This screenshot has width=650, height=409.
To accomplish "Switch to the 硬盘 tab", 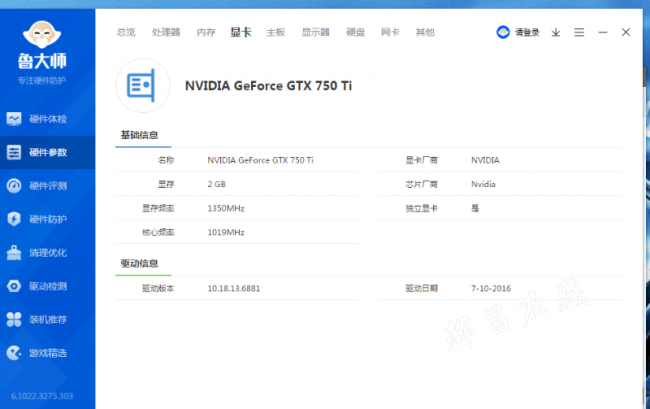I will (356, 32).
